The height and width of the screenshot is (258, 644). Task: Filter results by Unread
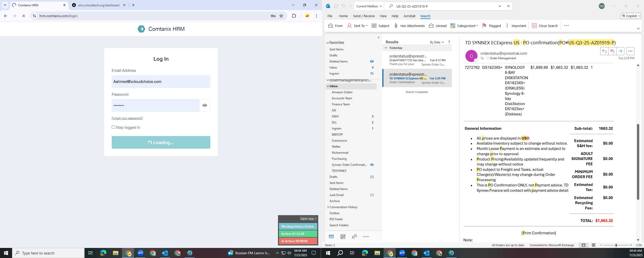point(438,26)
